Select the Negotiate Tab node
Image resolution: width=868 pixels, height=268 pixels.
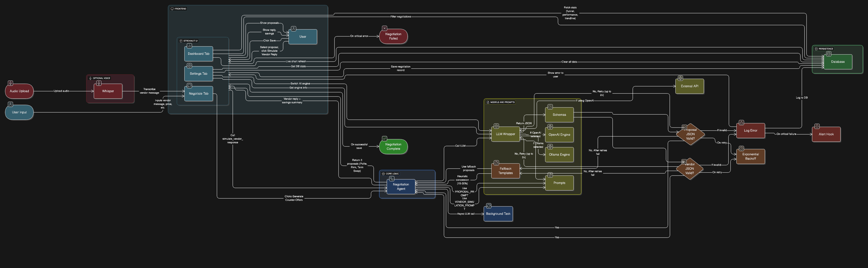pyautogui.click(x=198, y=94)
